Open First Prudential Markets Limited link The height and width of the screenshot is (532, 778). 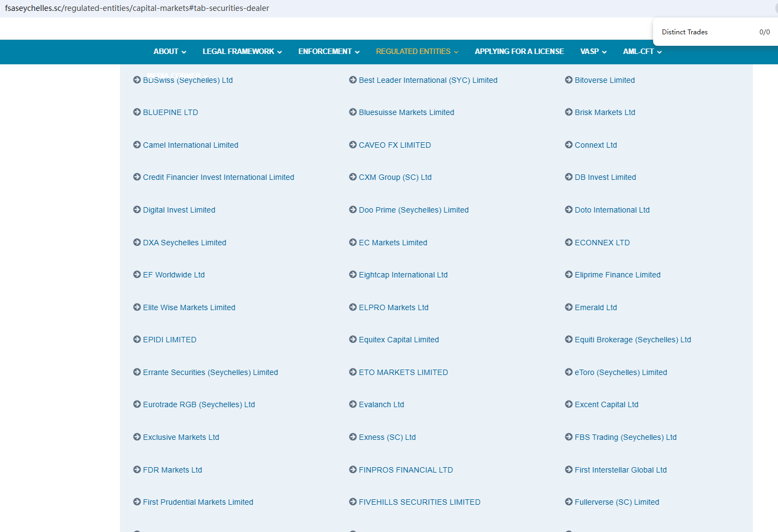(x=198, y=502)
